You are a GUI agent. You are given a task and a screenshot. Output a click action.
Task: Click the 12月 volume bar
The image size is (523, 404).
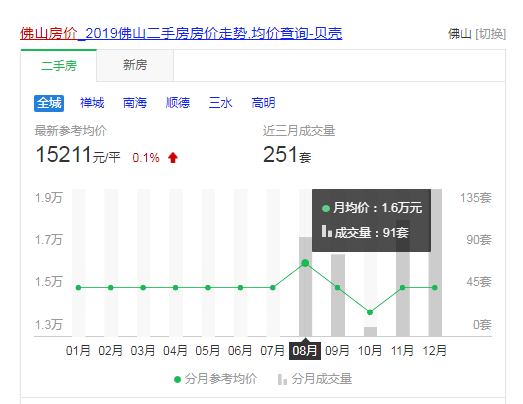435,263
